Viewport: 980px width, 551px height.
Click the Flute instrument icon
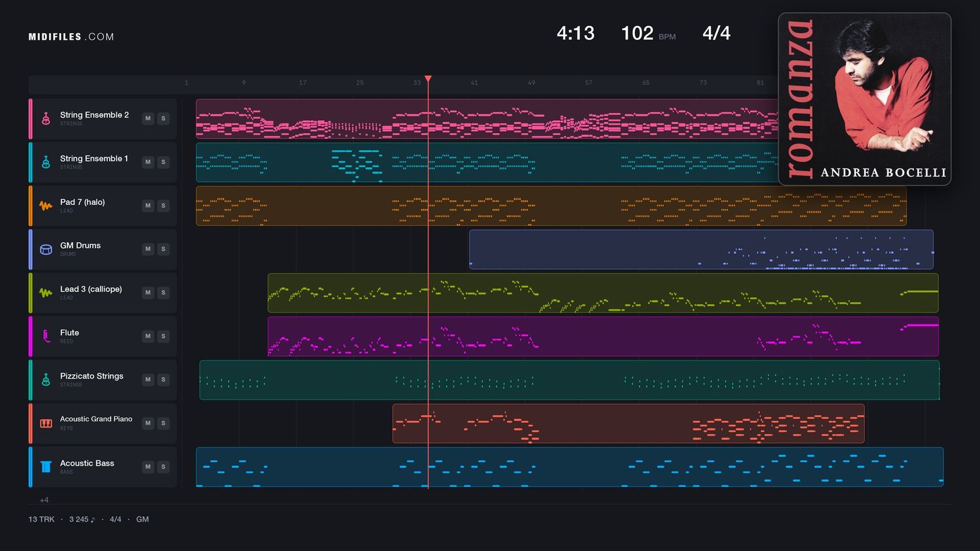click(46, 336)
